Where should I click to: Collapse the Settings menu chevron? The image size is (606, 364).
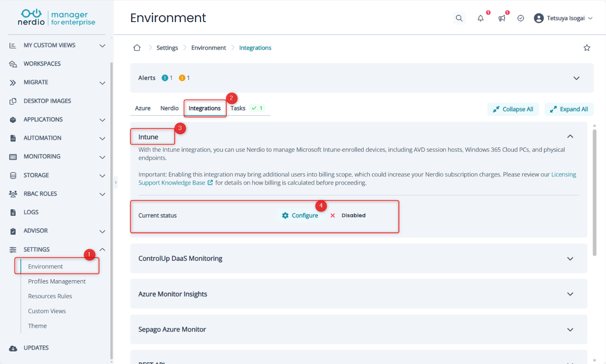coord(102,249)
